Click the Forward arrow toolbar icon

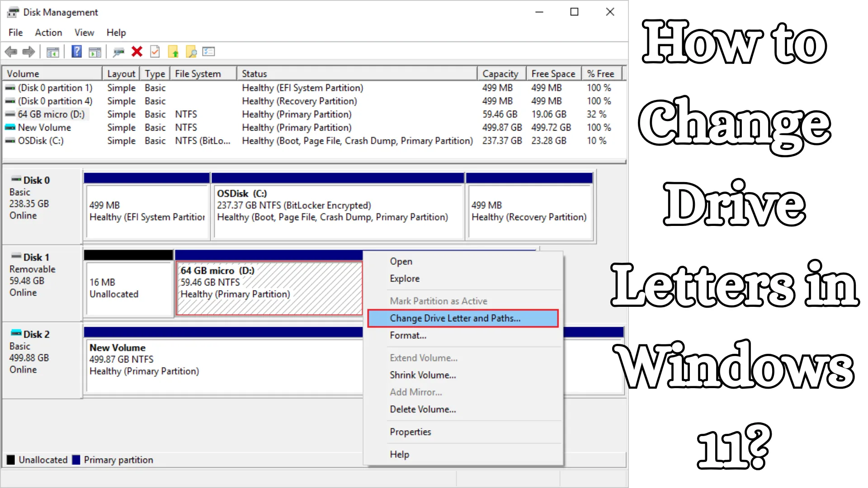point(28,52)
